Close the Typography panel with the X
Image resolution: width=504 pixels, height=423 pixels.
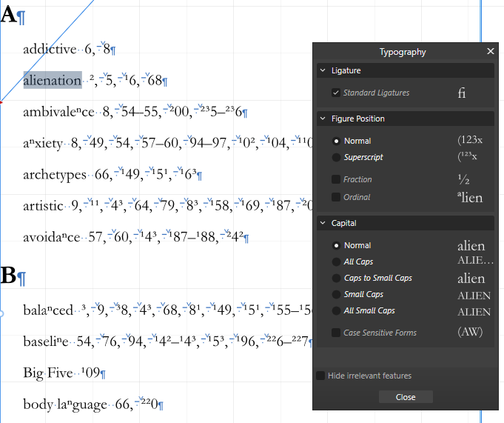[x=490, y=51]
